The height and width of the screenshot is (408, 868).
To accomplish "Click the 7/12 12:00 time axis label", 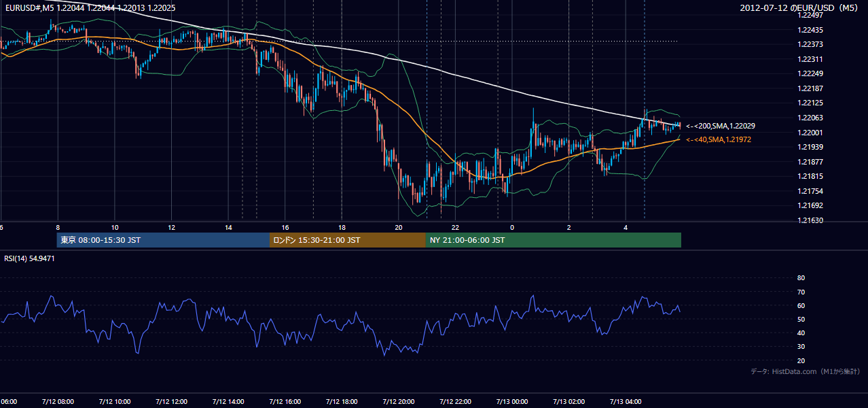I will click(171, 401).
